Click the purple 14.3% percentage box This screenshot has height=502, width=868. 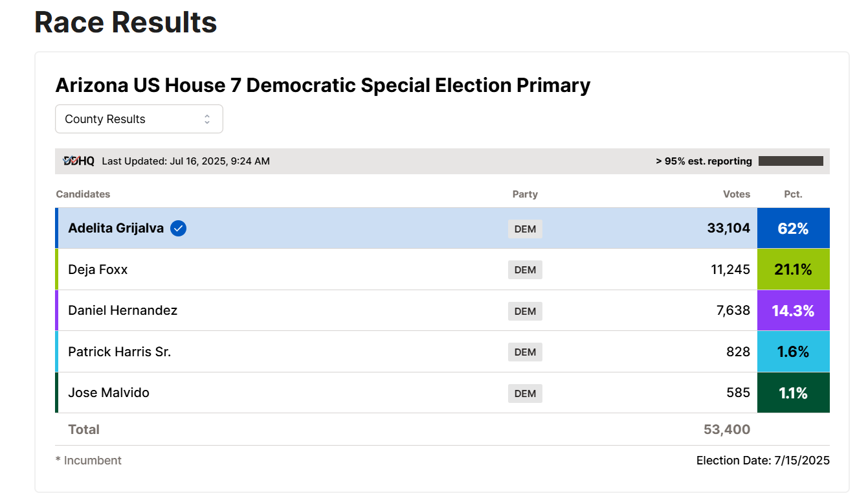point(794,310)
